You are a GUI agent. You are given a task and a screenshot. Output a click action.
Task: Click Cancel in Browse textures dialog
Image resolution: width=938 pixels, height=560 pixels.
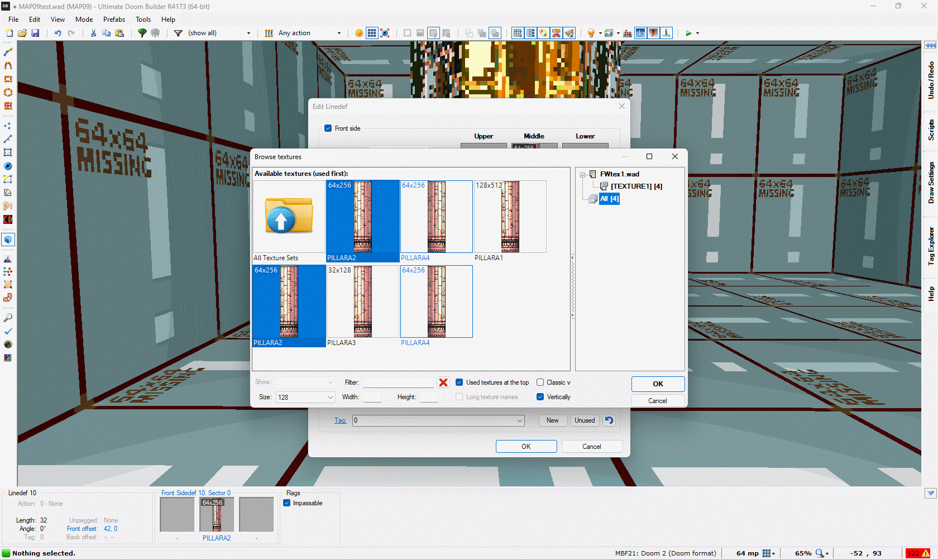[658, 401]
